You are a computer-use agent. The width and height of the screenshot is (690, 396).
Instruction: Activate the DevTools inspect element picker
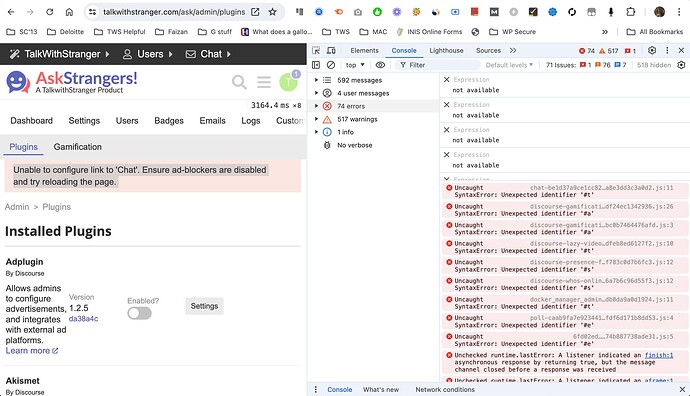(316, 51)
